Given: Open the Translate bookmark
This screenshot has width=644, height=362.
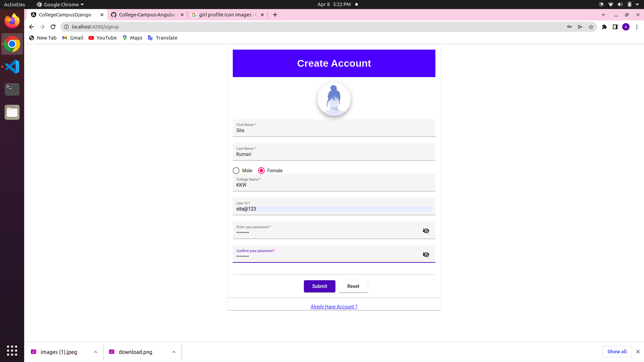Looking at the screenshot, I should tap(162, 38).
